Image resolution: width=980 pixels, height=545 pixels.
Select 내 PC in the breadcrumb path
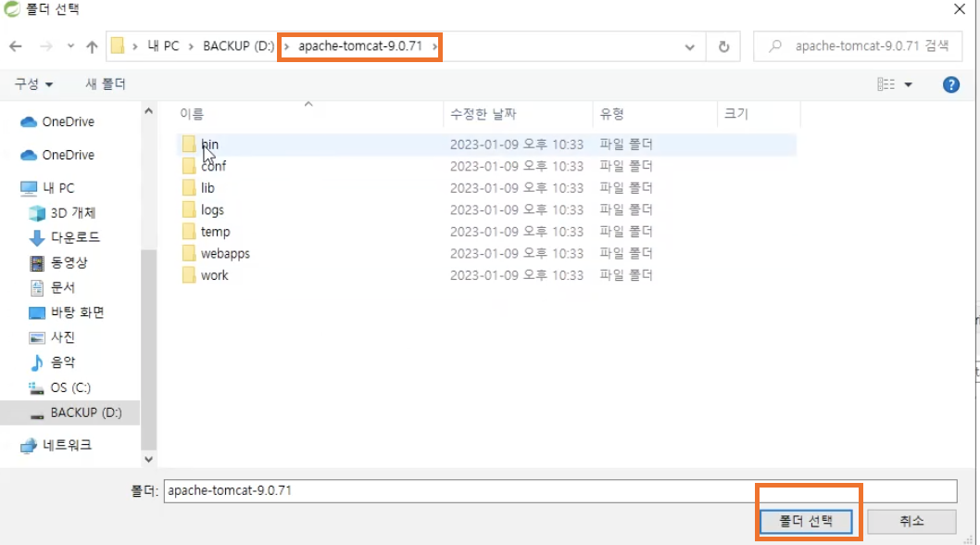coord(163,46)
